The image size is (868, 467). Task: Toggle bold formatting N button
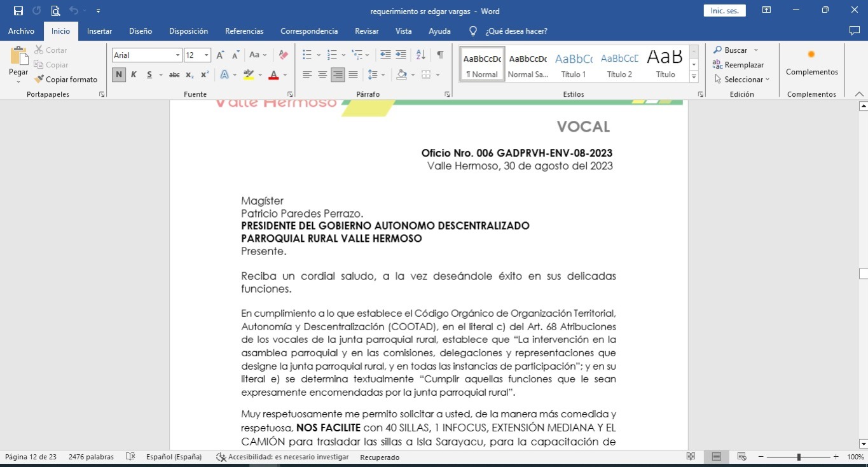(118, 75)
